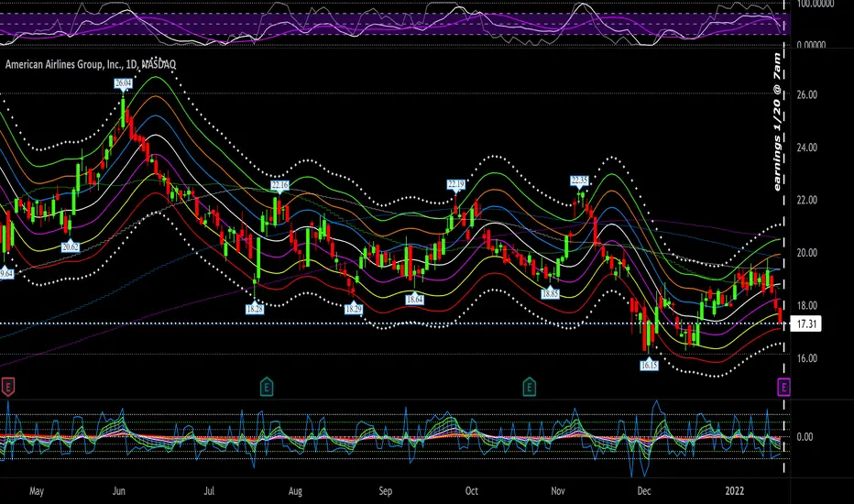
Task: Click the Sep label on time axis
Action: point(385,491)
